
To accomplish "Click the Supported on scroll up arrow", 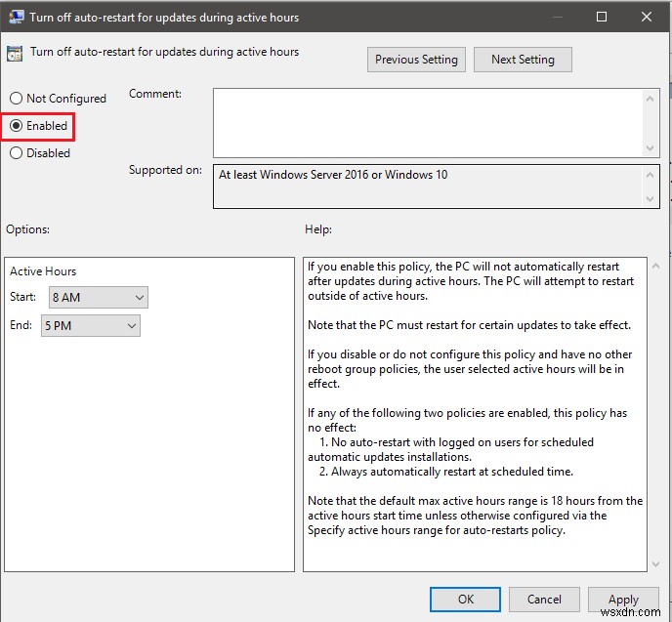I will point(650,175).
